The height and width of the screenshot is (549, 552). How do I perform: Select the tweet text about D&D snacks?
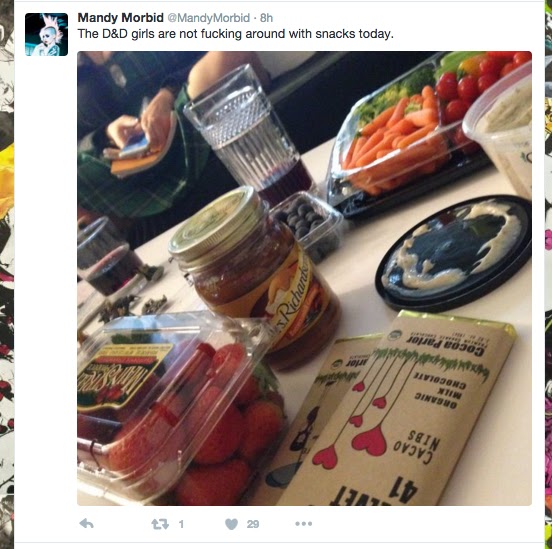[235, 34]
